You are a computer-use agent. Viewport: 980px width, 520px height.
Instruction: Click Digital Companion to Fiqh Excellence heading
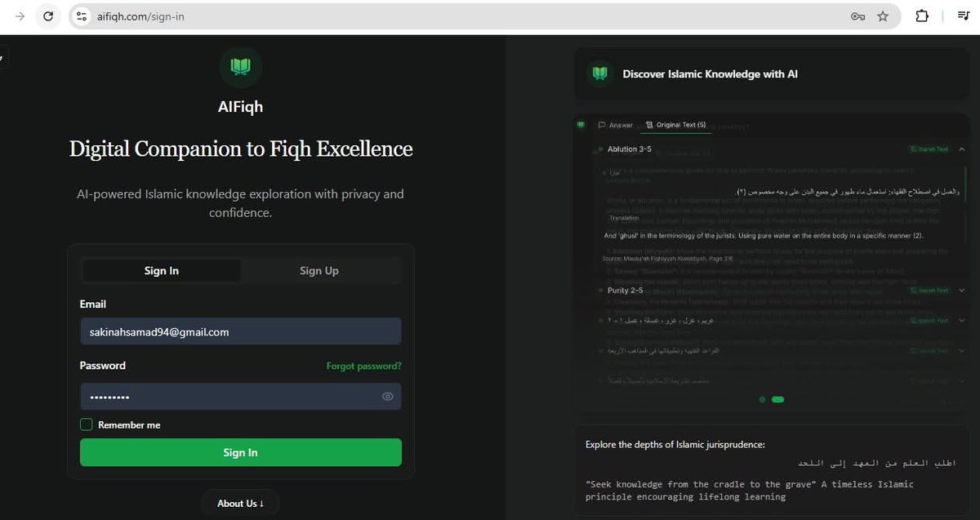point(241,149)
